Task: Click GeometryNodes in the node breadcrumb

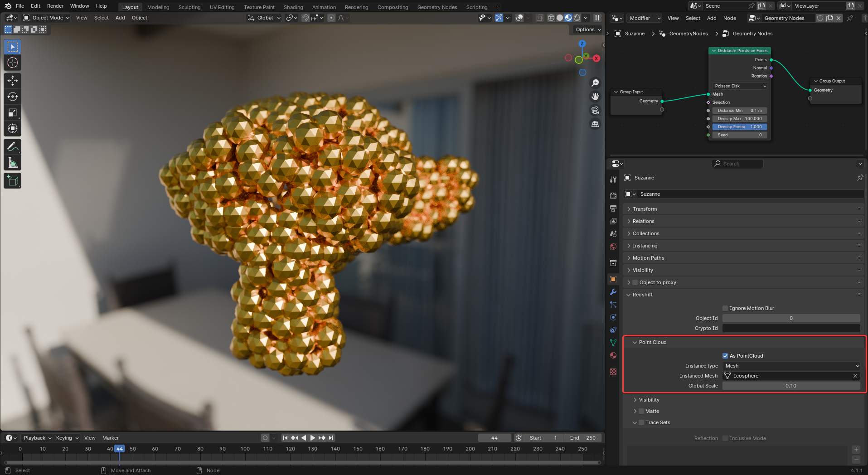Action: 688,34
